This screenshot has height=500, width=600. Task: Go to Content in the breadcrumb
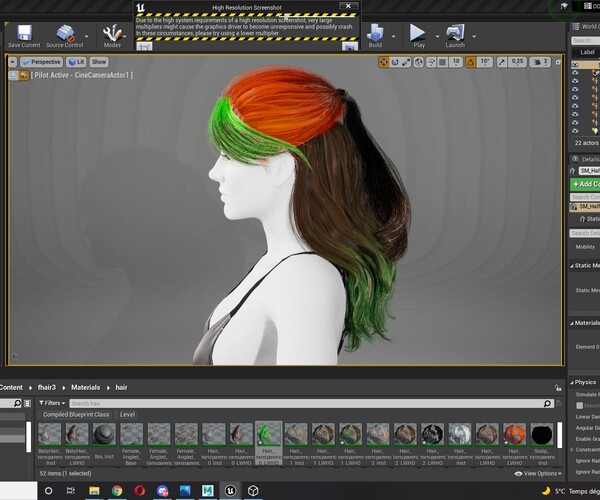pos(11,388)
